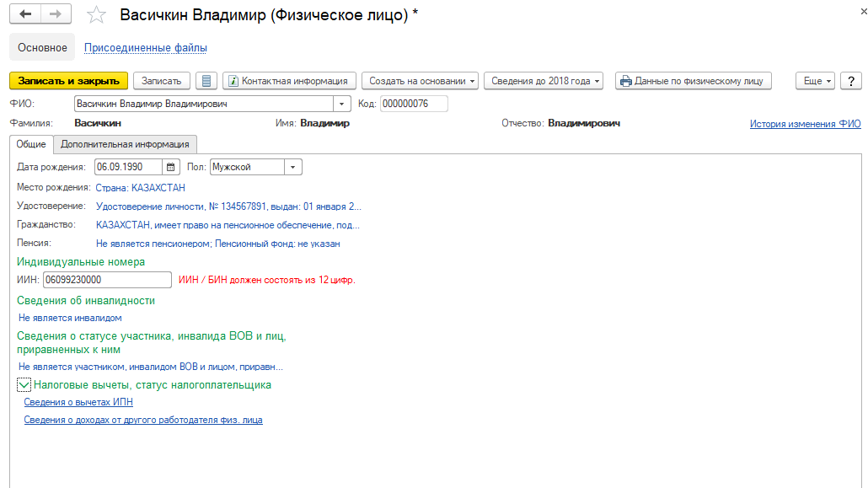Collapse the Налоговые вычеты section
The image size is (868, 488).
tap(24, 385)
